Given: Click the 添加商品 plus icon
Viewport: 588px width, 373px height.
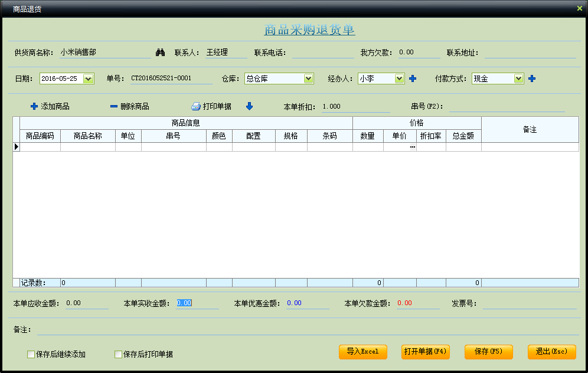Looking at the screenshot, I should point(34,106).
